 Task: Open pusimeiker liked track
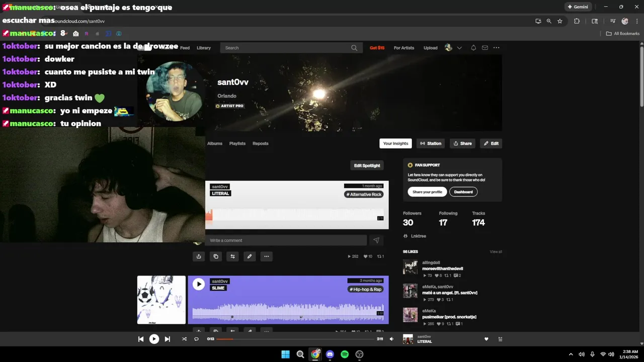[x=449, y=317]
